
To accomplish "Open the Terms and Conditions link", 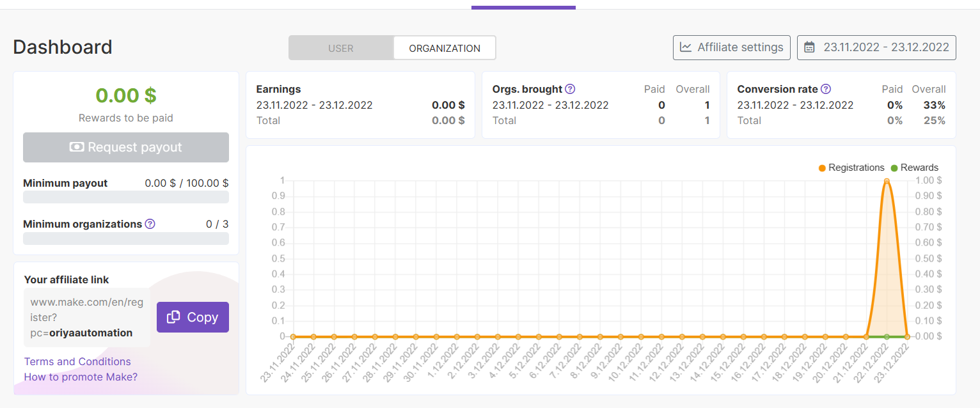I will tap(77, 361).
